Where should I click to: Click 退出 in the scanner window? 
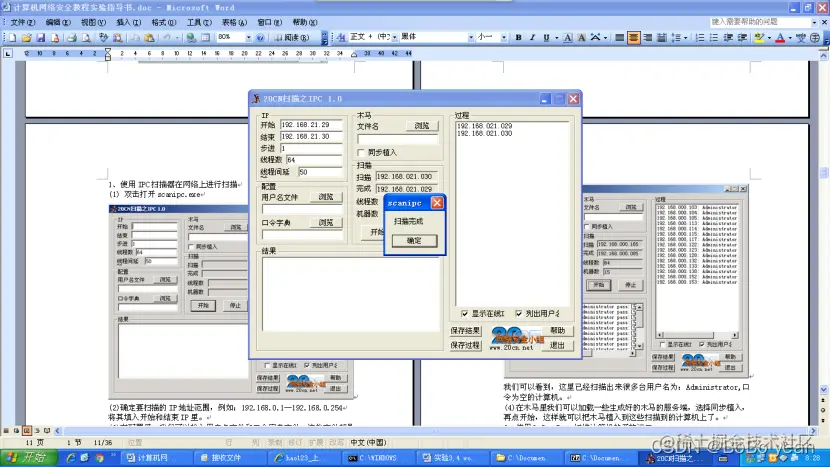click(557, 345)
